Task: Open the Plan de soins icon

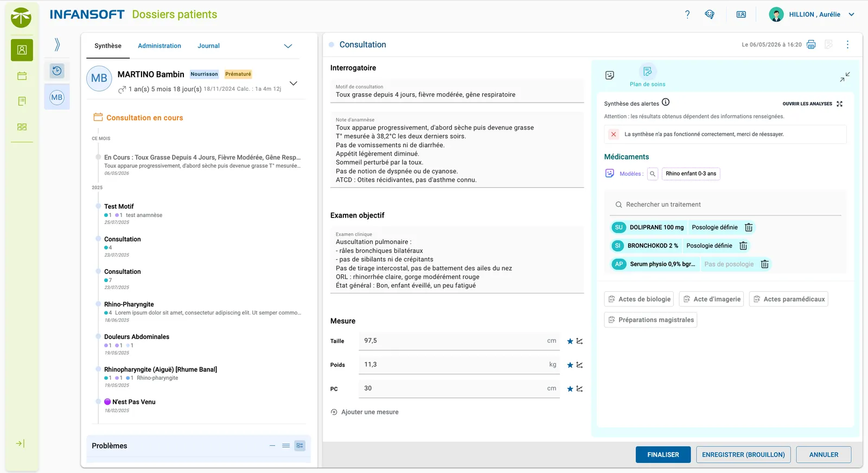Action: [647, 72]
